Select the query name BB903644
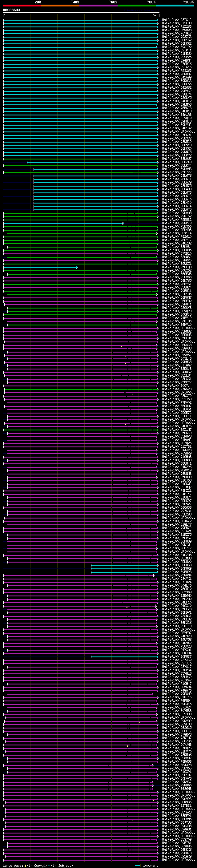The image size is (197, 868). click(x=11, y=10)
